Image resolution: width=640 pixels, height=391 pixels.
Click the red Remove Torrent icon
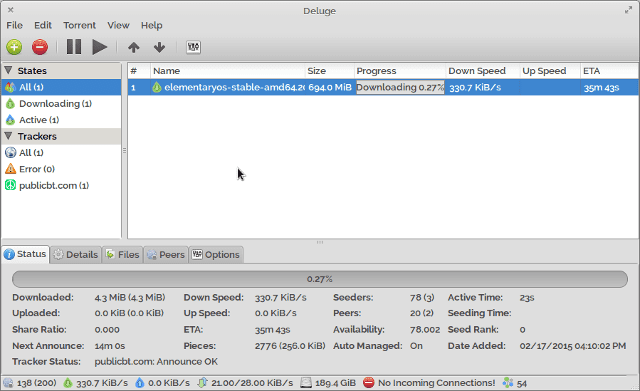(x=40, y=47)
